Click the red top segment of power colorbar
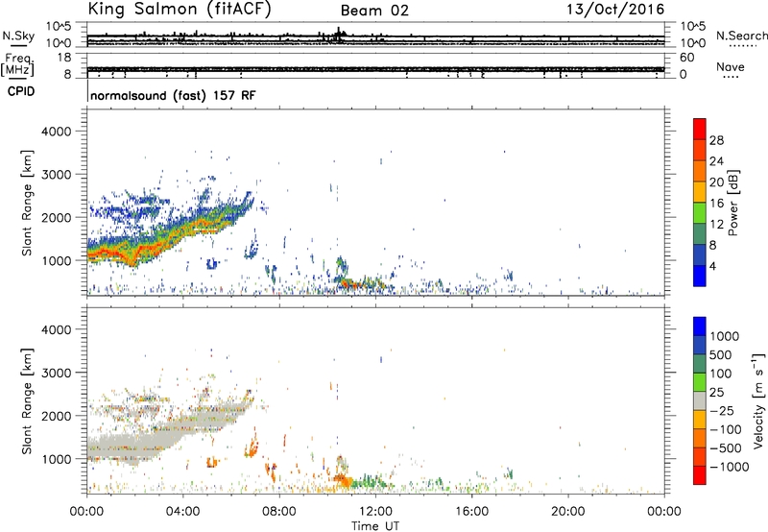Image resolution: width=768 pixels, height=532 pixels. pyautogui.click(x=700, y=129)
